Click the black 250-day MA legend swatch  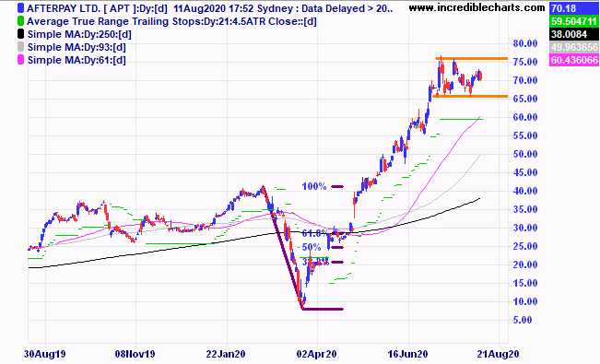(x=20, y=34)
